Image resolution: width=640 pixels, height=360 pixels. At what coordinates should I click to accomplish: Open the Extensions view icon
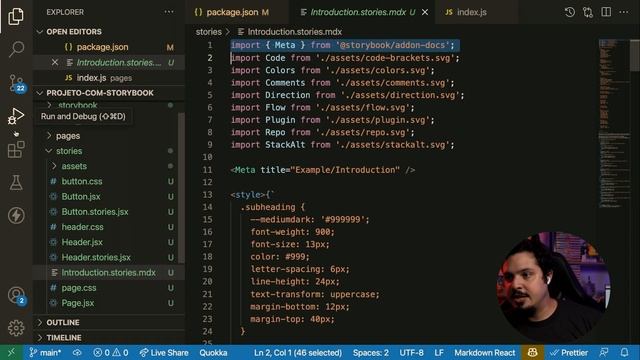point(16,149)
